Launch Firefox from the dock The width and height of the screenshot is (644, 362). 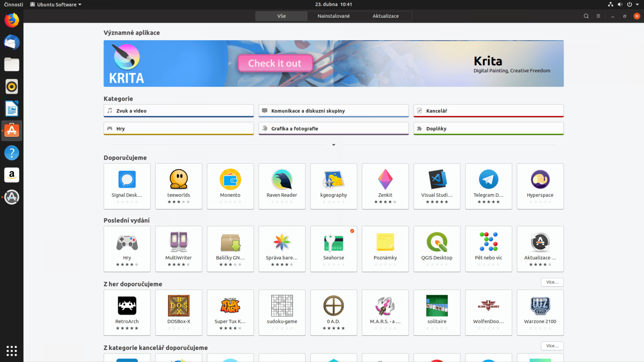point(12,20)
